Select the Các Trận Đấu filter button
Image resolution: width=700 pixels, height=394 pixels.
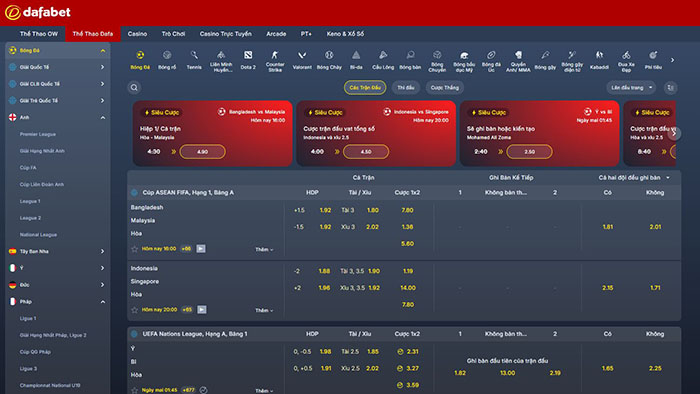coord(365,87)
